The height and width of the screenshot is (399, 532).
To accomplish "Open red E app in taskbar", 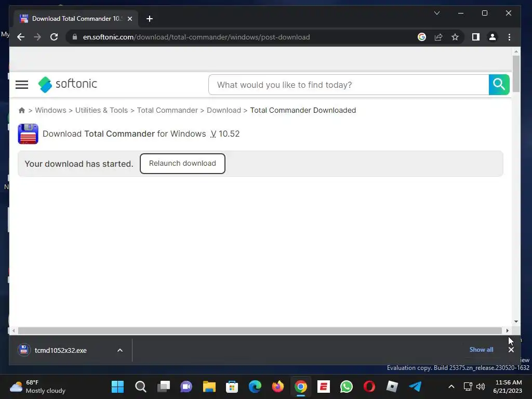I will pos(324,387).
